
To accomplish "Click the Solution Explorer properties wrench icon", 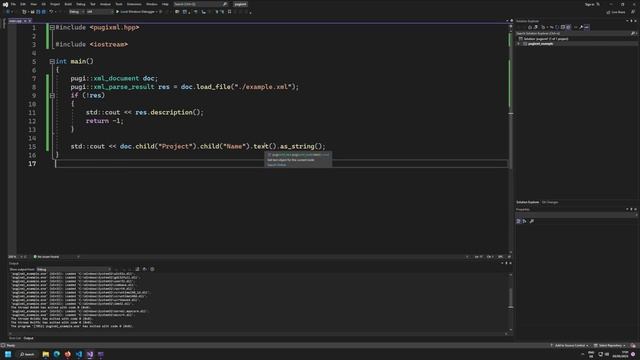I will coord(581,27).
